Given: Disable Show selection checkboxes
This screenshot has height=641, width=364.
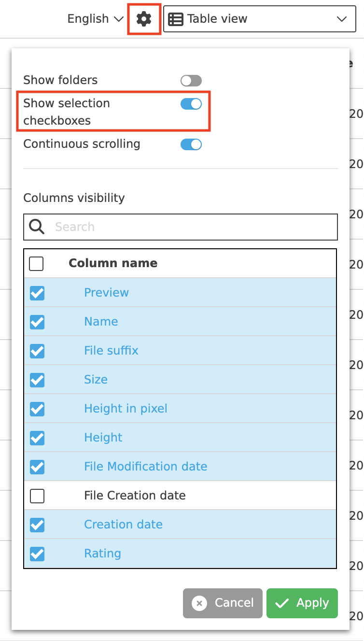Looking at the screenshot, I should [x=191, y=103].
